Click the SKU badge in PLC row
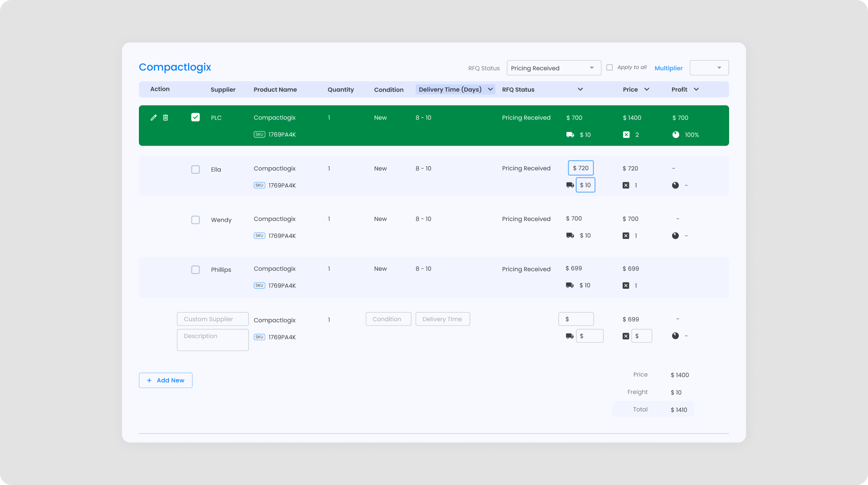This screenshot has height=485, width=868. click(259, 134)
